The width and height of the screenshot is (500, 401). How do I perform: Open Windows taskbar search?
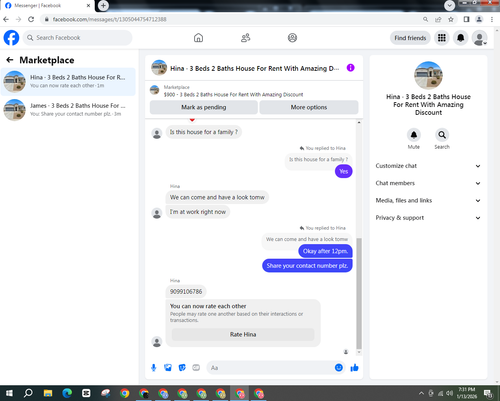click(x=28, y=393)
